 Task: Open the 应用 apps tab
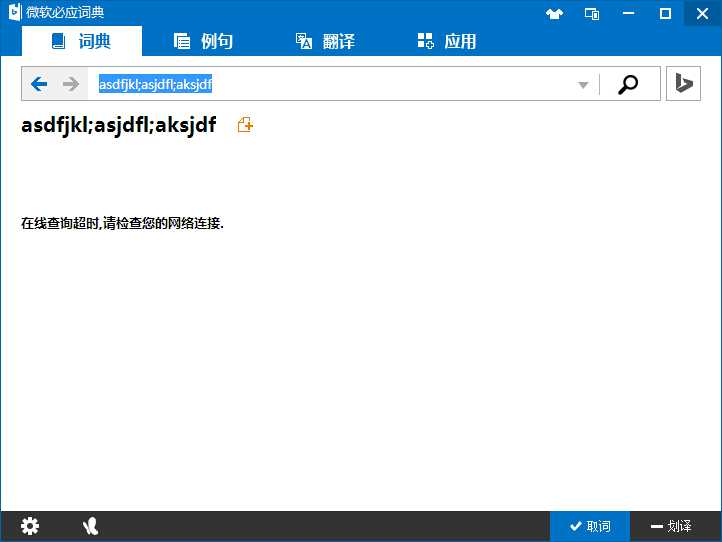click(447, 41)
